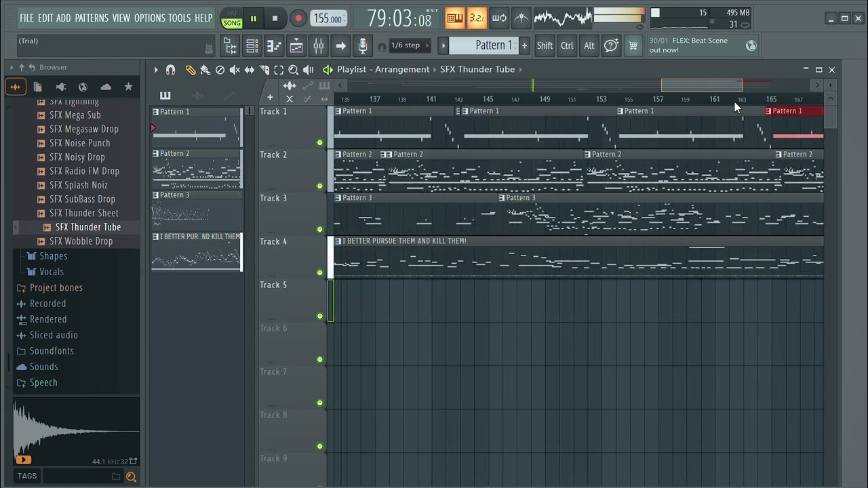Open the playlist options arrow menu
The height and width of the screenshot is (488, 868).
click(156, 70)
